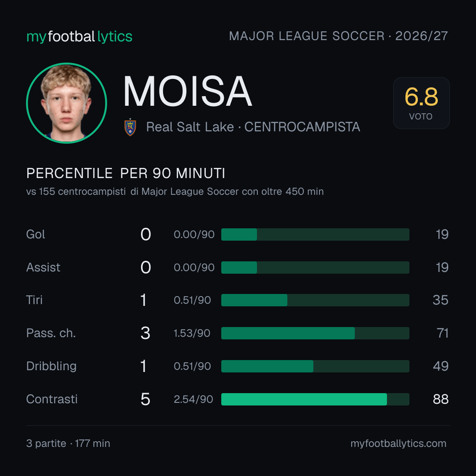
Task: Click the 2.54/90 Contrasti rate
Action: click(x=193, y=399)
